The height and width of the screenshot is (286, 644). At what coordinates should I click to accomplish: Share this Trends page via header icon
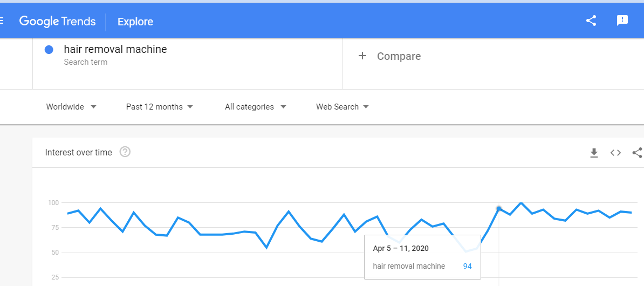click(591, 21)
